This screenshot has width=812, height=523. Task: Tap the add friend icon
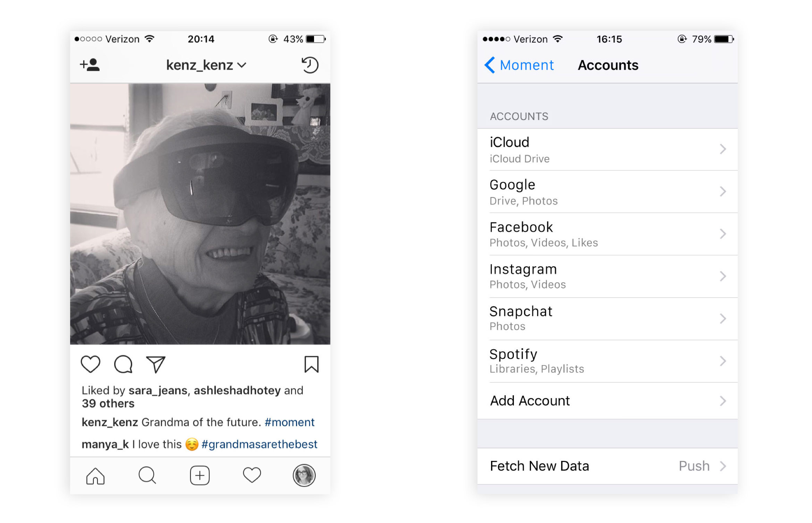click(x=90, y=65)
